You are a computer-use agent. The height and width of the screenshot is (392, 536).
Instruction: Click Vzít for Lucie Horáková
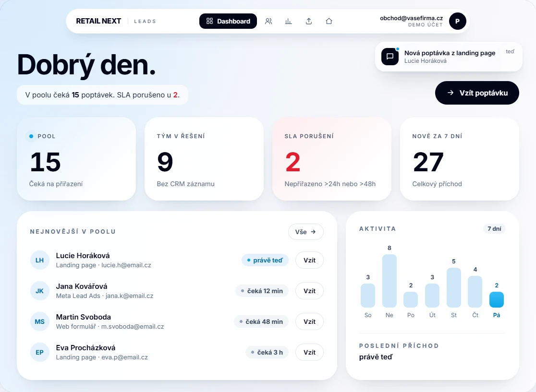pos(309,260)
